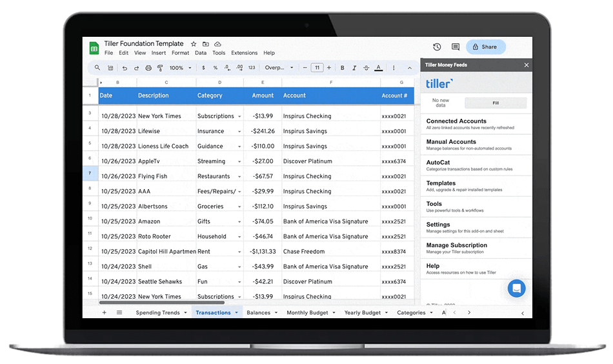
Task: Open the Extensions menu
Action: 244,53
